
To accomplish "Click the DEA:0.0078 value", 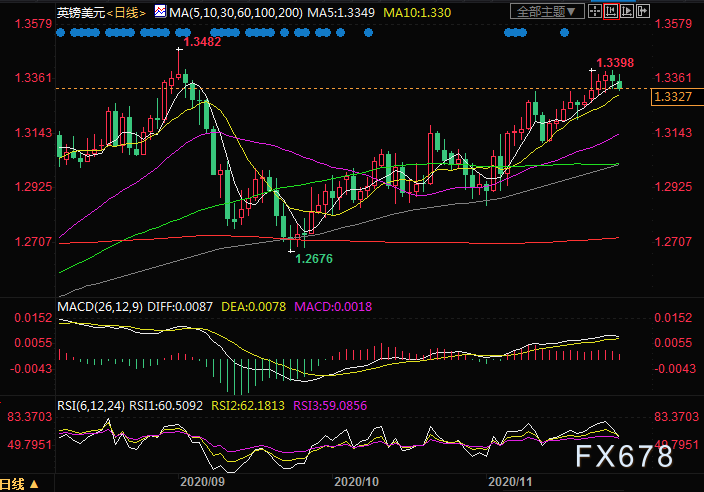I will click(254, 307).
